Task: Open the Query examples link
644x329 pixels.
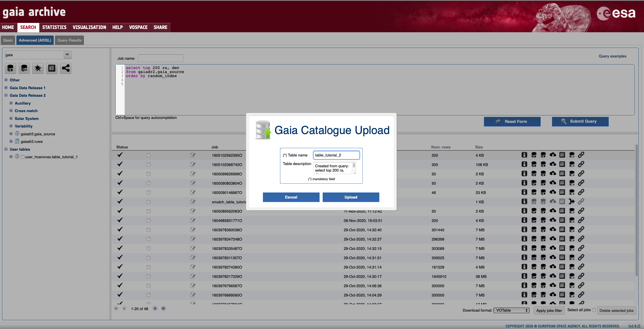Action: point(612,56)
